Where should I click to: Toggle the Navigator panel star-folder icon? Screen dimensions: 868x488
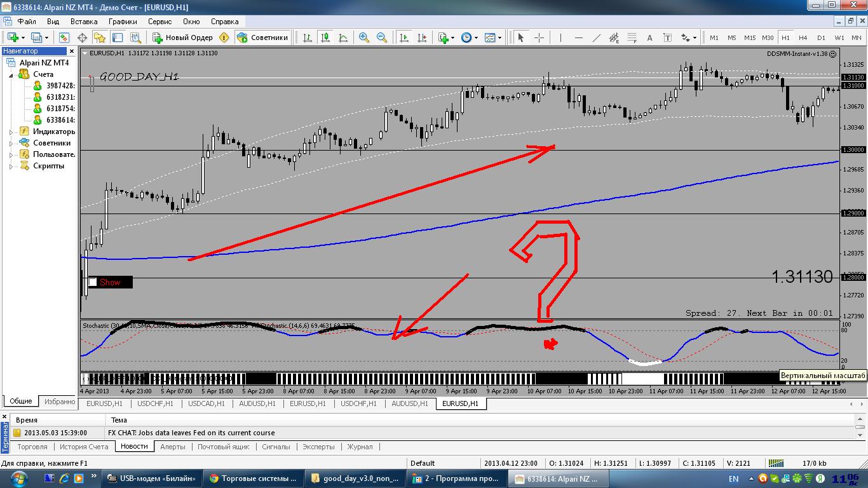pyautogui.click(x=100, y=37)
